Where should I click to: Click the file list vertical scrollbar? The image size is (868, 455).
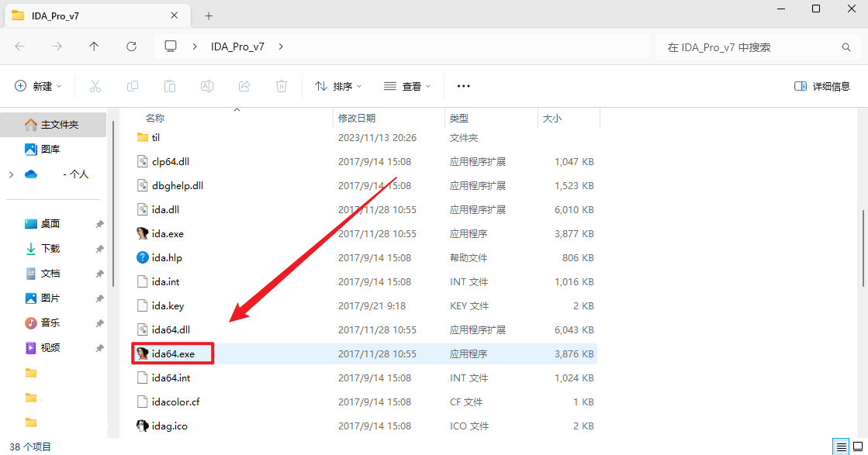click(x=863, y=248)
